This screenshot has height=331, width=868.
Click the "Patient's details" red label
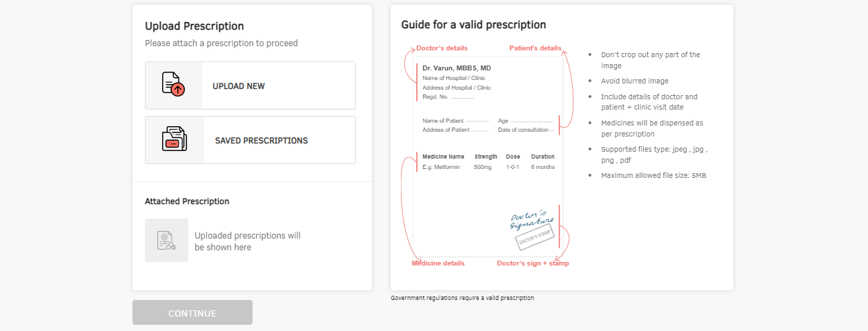point(535,48)
